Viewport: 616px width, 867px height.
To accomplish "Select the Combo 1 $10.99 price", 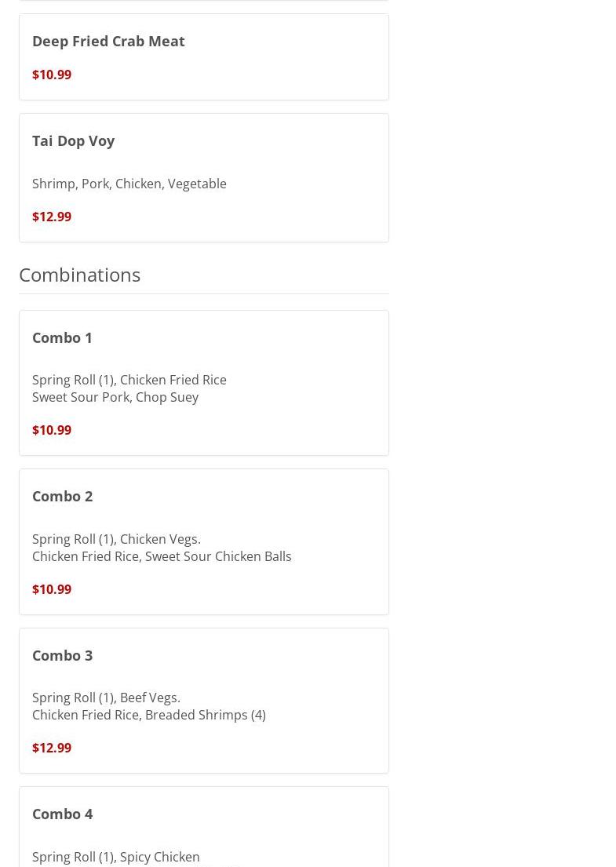I will (x=52, y=430).
